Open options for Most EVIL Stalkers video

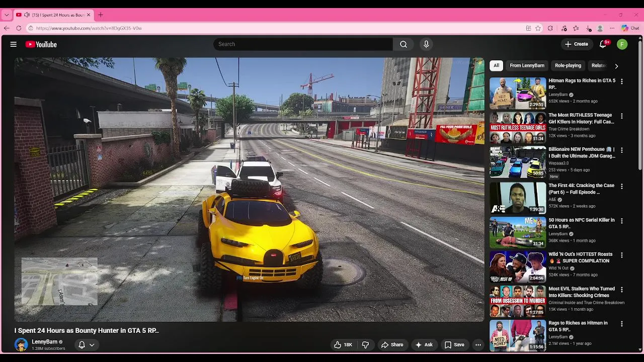(622, 290)
